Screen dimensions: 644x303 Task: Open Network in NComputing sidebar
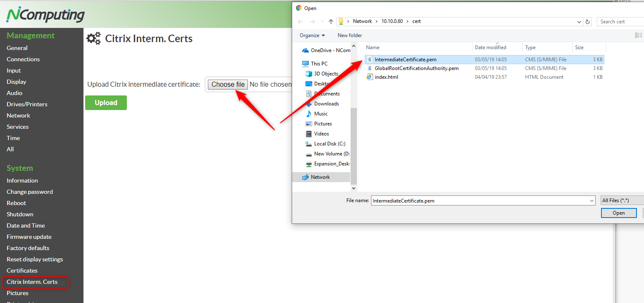click(x=18, y=115)
